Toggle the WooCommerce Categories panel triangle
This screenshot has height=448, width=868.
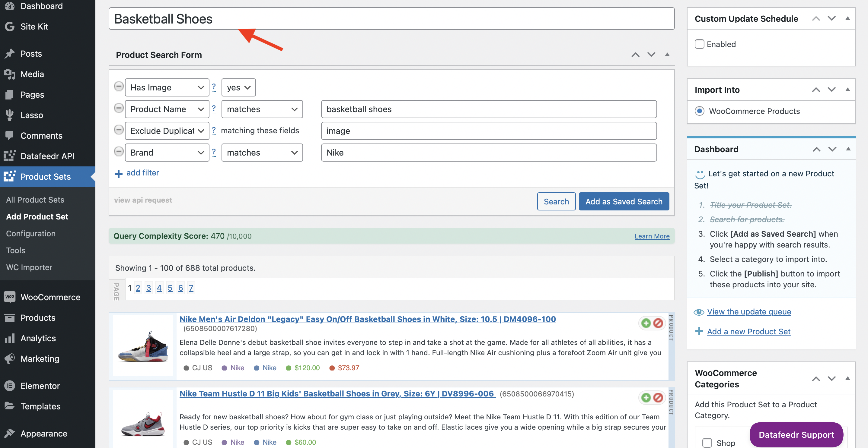coord(848,378)
